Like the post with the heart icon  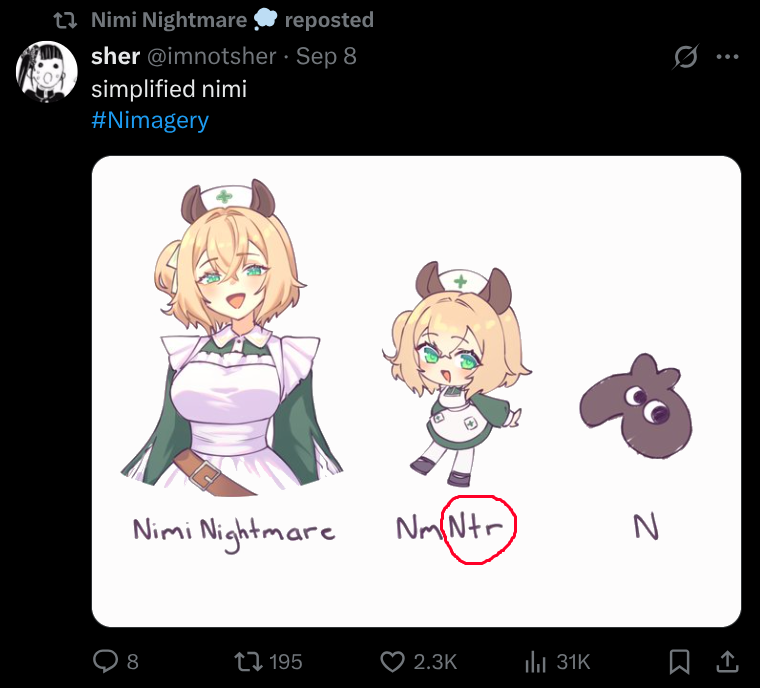click(393, 661)
